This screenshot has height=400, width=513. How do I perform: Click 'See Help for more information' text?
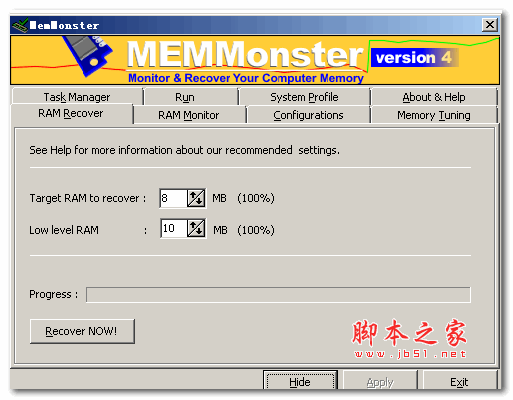click(184, 150)
